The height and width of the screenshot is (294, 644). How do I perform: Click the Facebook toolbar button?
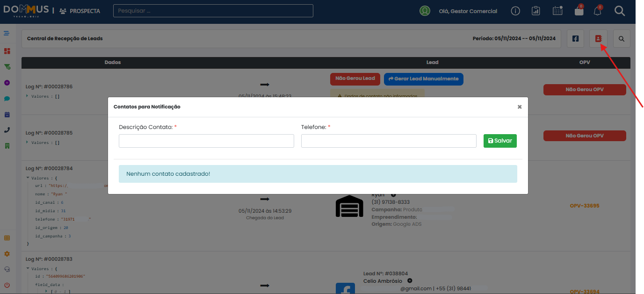[575, 39]
